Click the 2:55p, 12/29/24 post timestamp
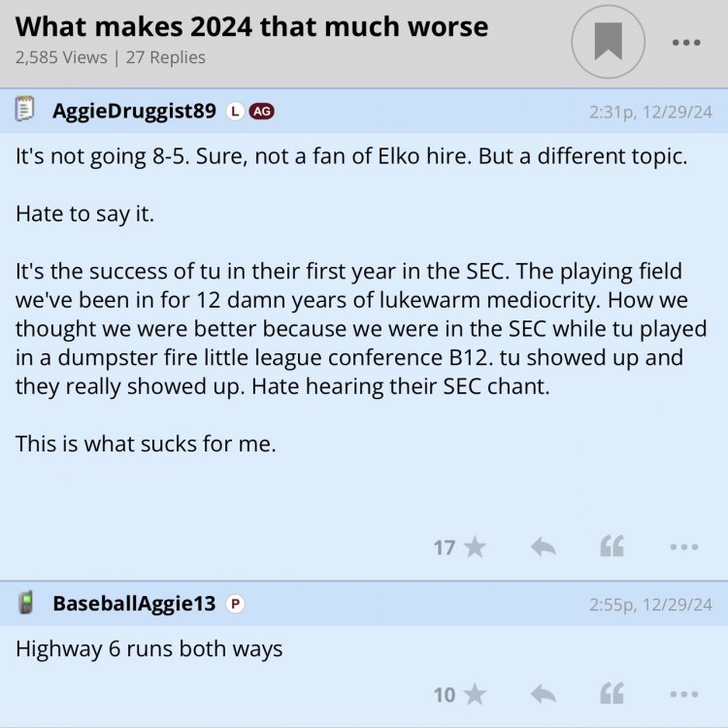The image size is (728, 728). click(x=650, y=605)
